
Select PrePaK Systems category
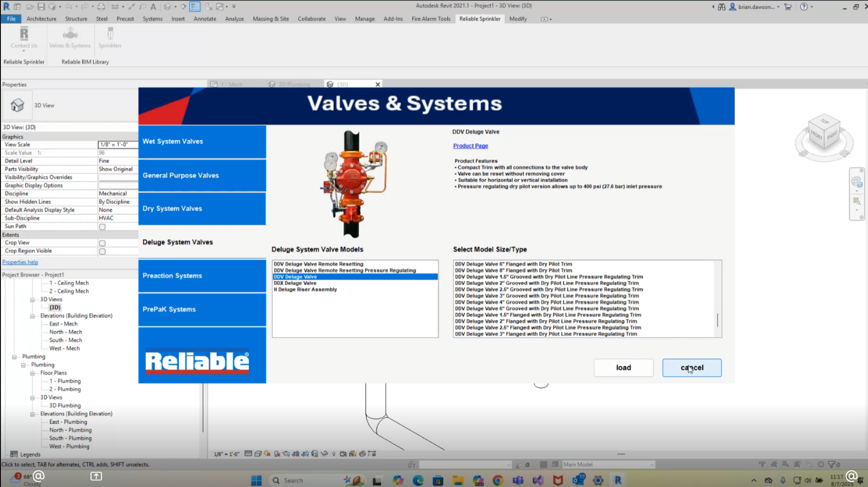tap(202, 309)
